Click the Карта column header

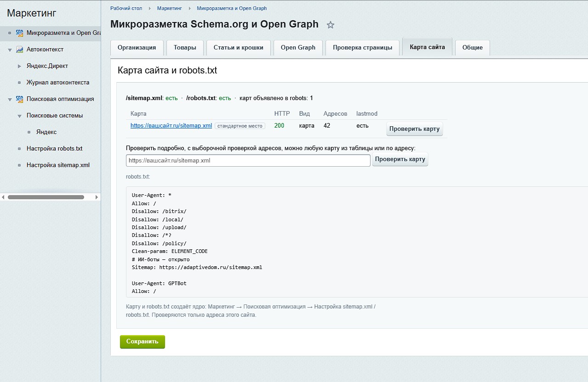coord(138,113)
